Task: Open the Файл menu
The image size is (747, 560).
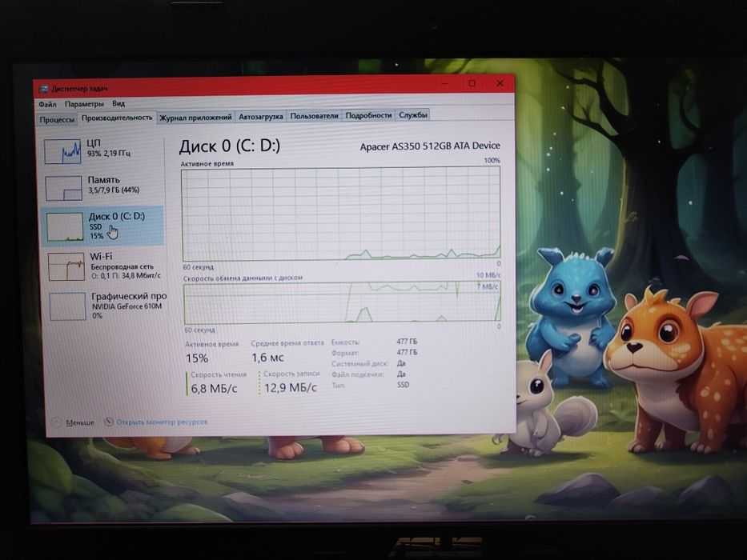Action: (x=47, y=104)
